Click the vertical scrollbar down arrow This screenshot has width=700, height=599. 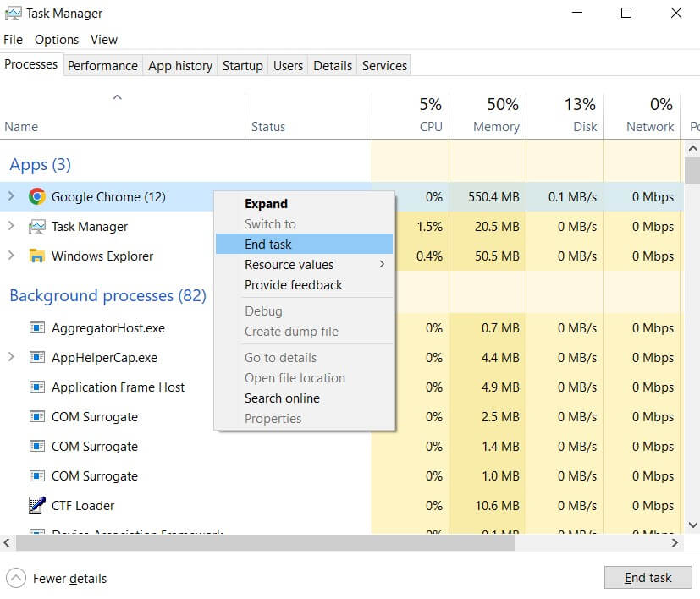(x=692, y=525)
